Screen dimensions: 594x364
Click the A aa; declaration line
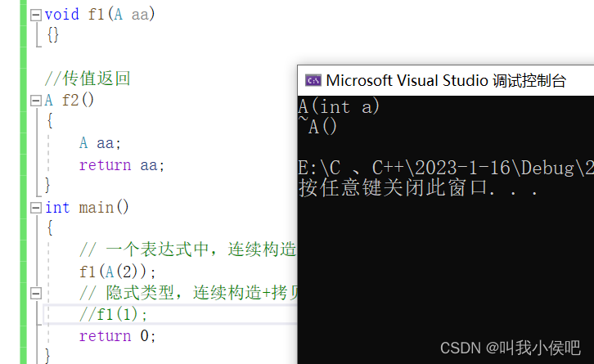pos(100,143)
